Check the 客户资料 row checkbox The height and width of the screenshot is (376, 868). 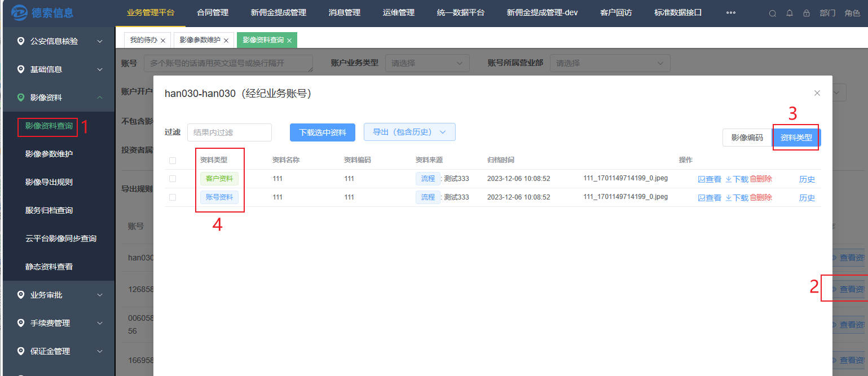point(173,179)
